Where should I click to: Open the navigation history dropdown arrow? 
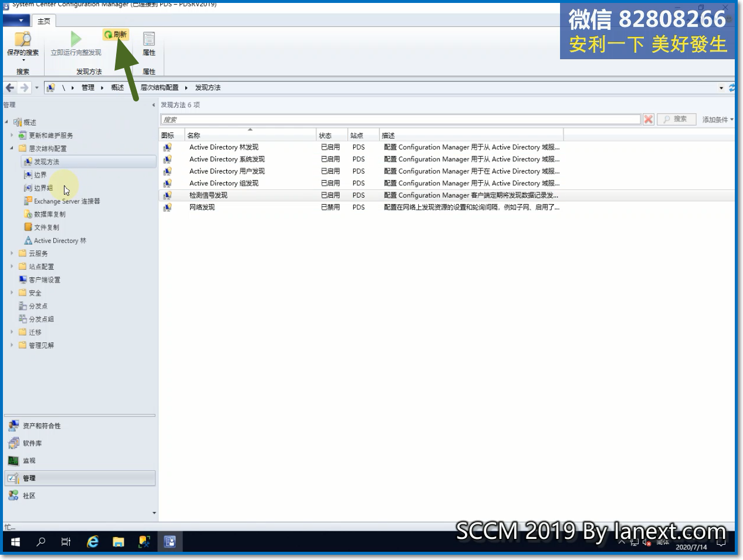(x=36, y=88)
